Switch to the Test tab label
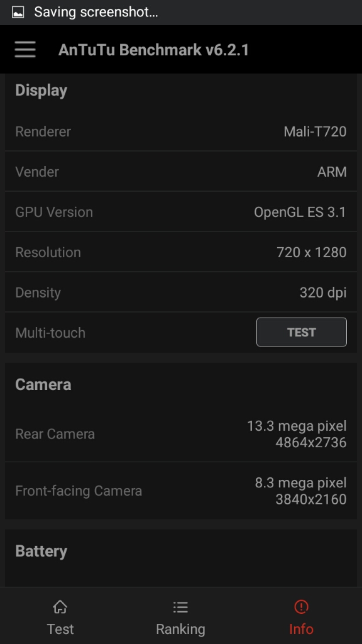This screenshot has width=362, height=644. pyautogui.click(x=60, y=629)
